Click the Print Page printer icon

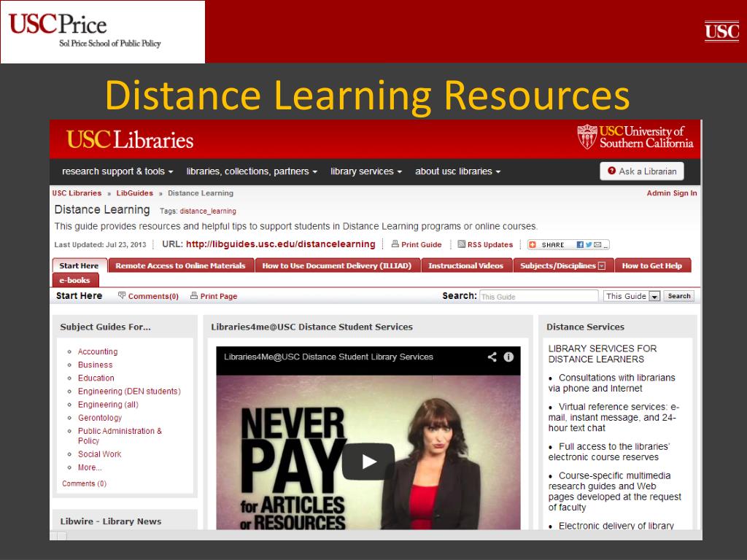click(x=194, y=296)
